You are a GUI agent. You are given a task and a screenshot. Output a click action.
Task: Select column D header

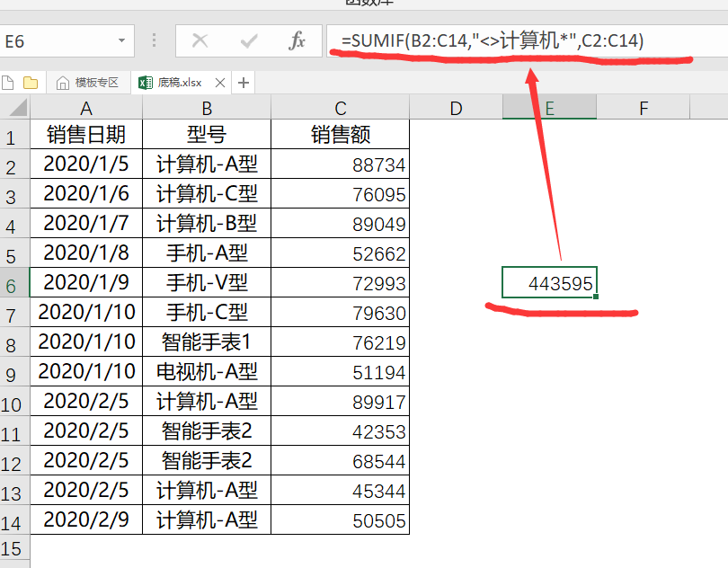coord(456,108)
